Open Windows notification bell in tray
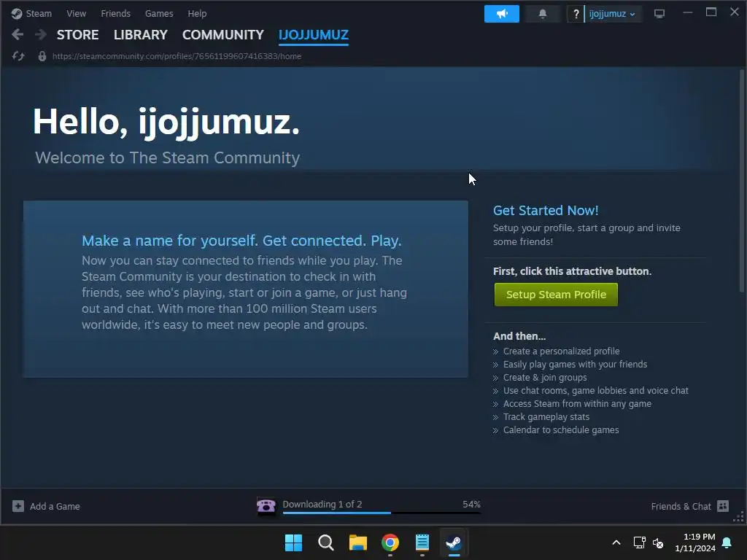 click(727, 542)
